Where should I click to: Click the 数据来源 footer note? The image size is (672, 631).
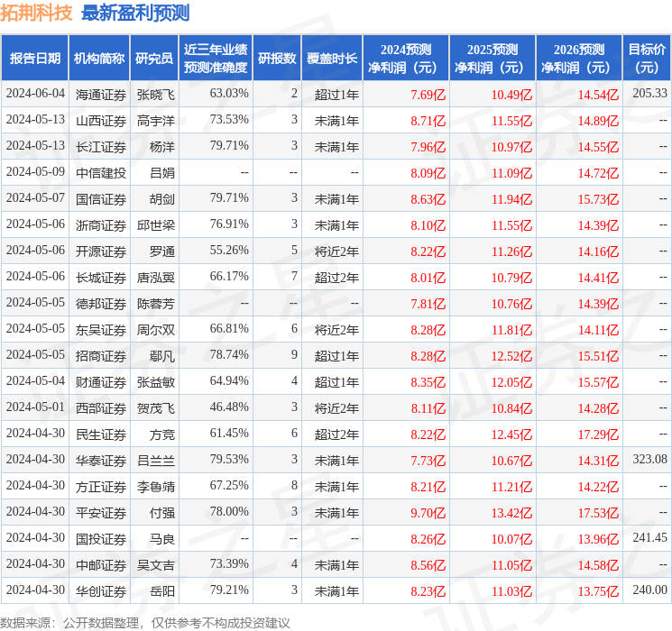[145, 623]
